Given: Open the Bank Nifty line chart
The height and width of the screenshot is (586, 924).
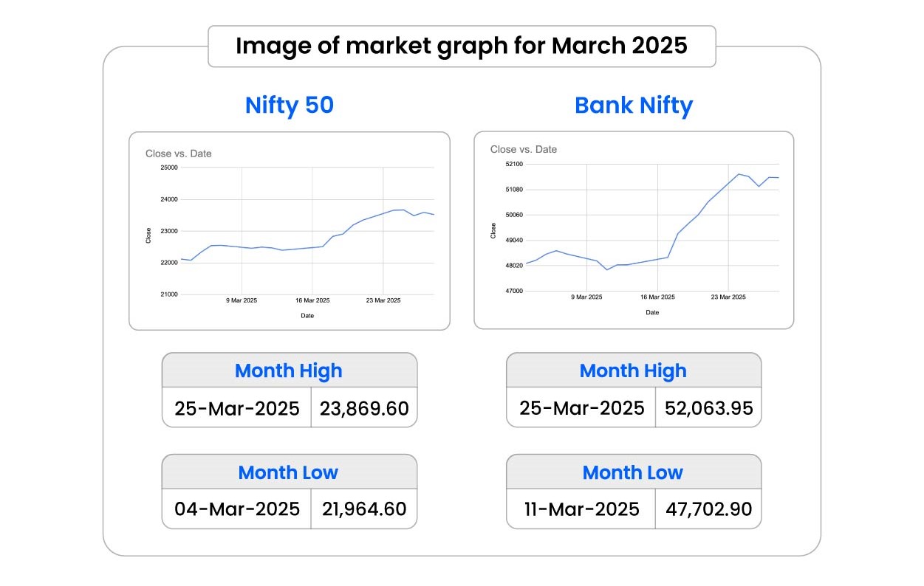Looking at the screenshot, I should pyautogui.click(x=634, y=230).
